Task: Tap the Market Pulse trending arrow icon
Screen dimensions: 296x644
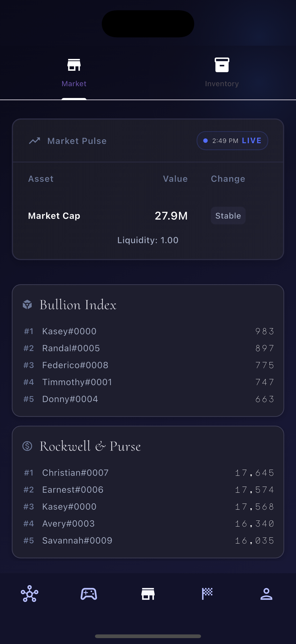Action: click(34, 141)
